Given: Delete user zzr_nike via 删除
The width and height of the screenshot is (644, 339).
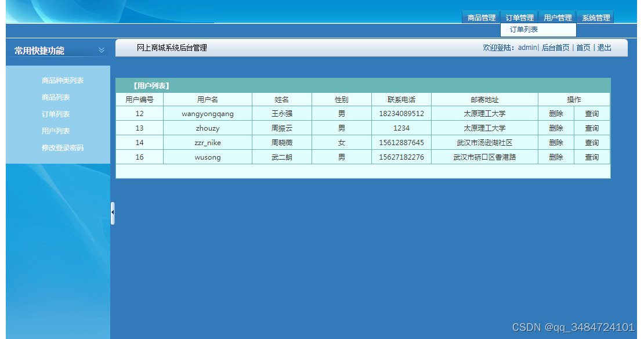Looking at the screenshot, I should pos(556,143).
